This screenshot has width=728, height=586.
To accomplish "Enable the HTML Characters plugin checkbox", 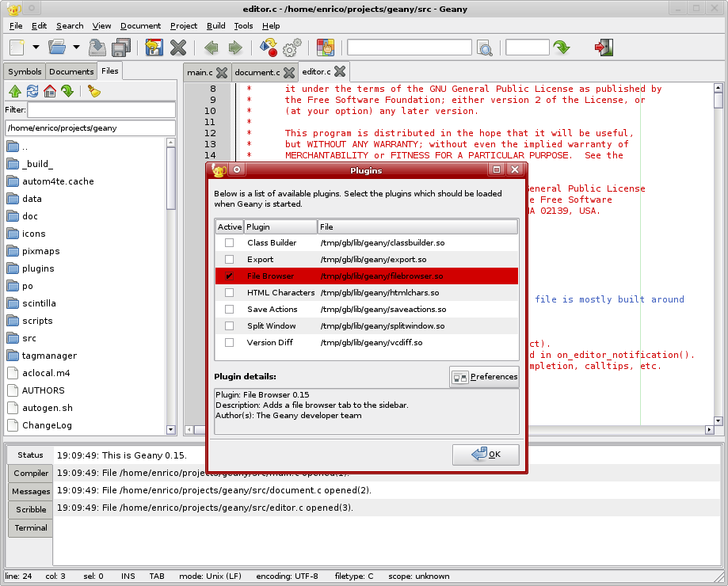I will (230, 293).
